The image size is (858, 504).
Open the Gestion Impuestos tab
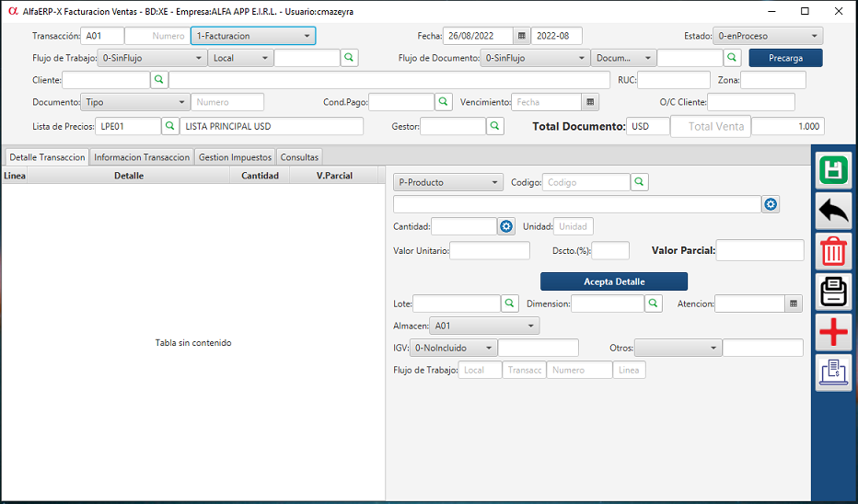235,157
